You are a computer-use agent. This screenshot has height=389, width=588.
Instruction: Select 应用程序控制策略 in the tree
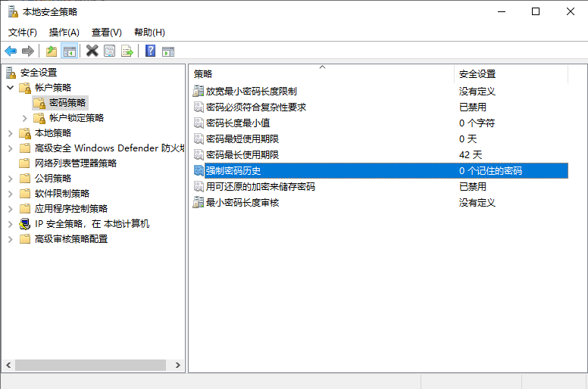tap(71, 209)
